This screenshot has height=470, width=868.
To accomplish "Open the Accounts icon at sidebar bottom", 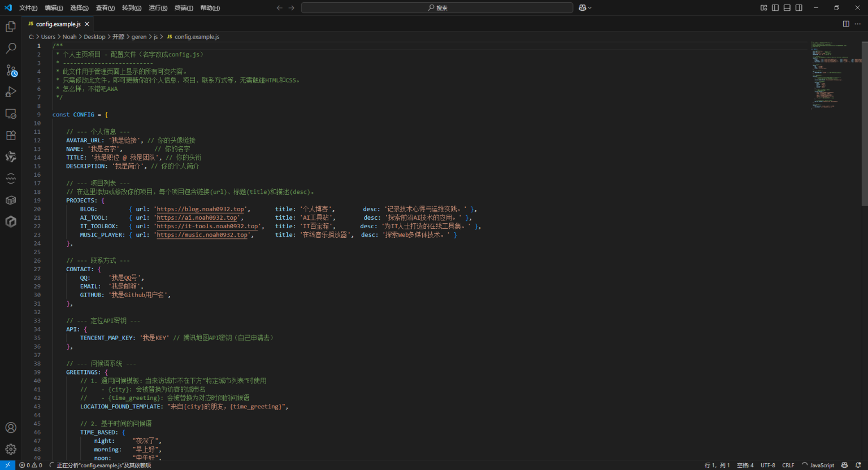I will click(11, 428).
